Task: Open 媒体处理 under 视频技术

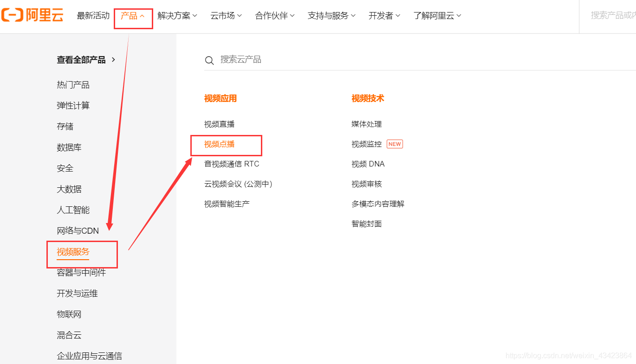Action: (366, 124)
